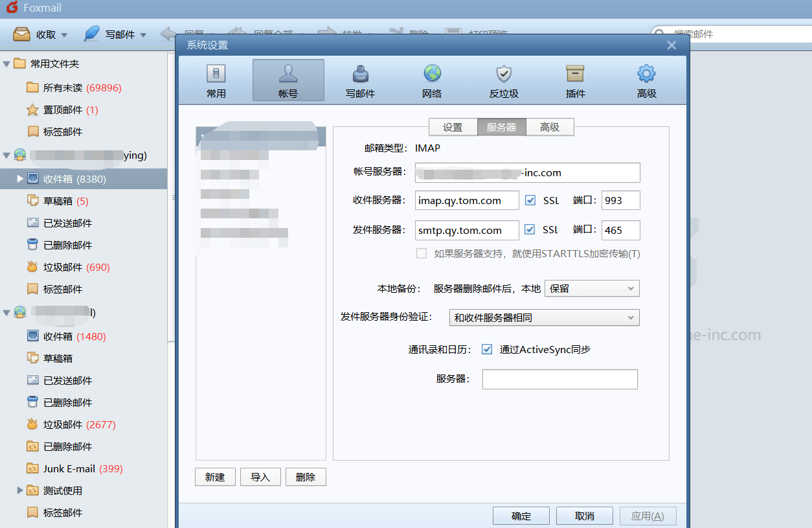Click the empty 服务器 input field
Image resolution: width=812 pixels, height=528 pixels.
(x=559, y=379)
